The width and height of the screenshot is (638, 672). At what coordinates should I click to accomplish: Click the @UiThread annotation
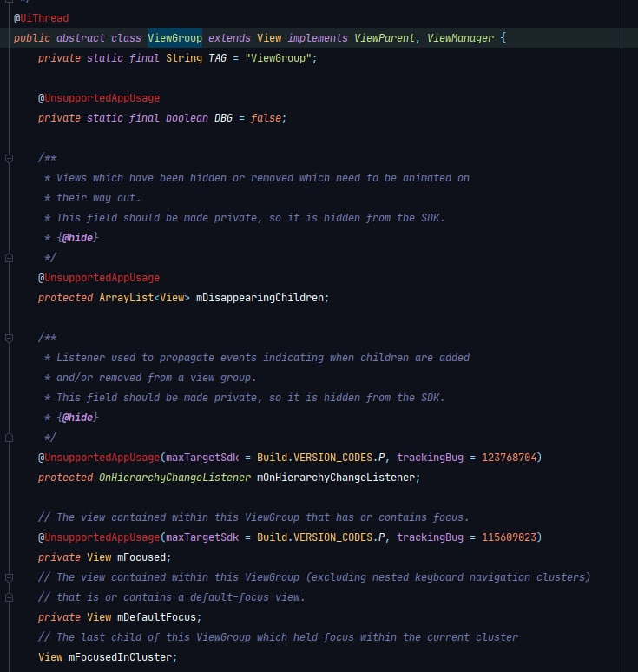tap(41, 18)
